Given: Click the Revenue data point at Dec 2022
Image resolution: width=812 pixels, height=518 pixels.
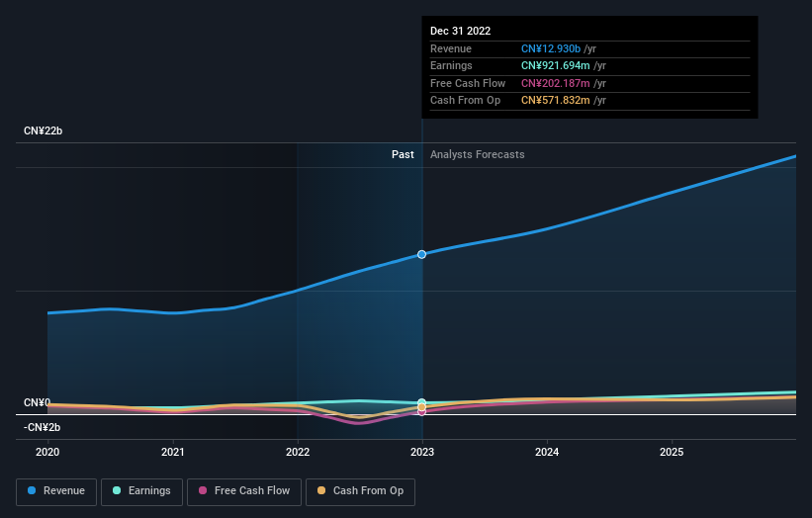Looking at the screenshot, I should click(422, 254).
